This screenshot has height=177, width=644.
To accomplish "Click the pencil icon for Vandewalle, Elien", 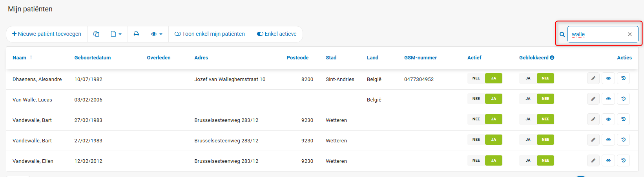I will coord(593,160).
